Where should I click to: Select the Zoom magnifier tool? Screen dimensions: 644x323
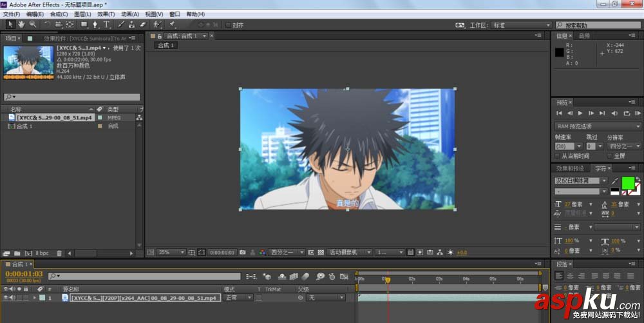(x=32, y=24)
